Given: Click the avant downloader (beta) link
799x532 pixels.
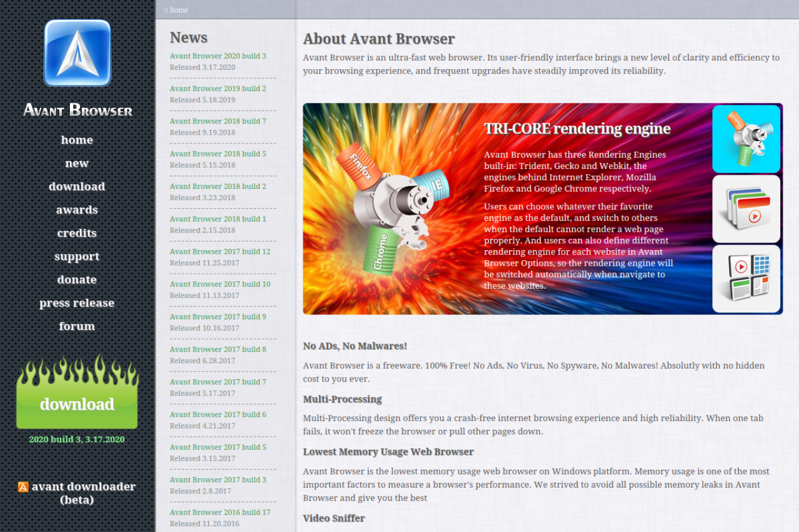Looking at the screenshot, I should point(83,493).
